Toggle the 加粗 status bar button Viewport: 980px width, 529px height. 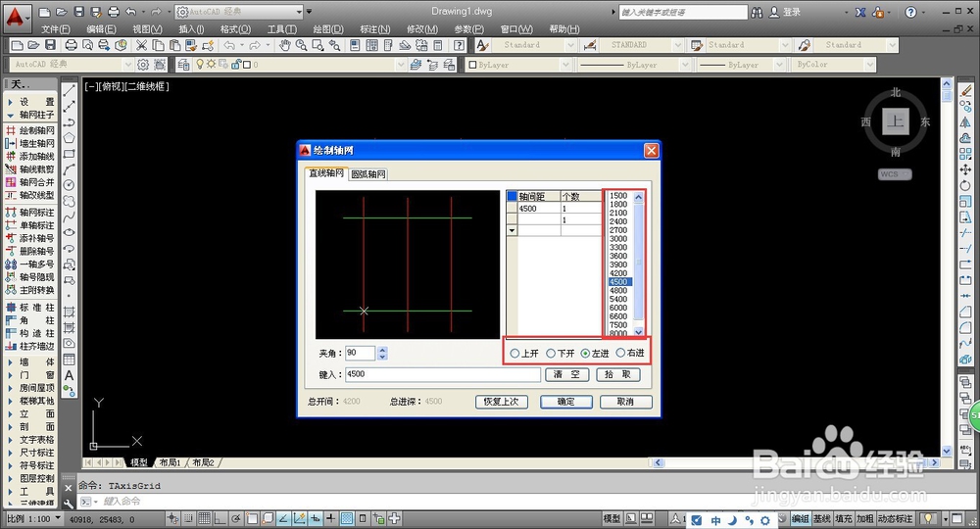pos(865,519)
